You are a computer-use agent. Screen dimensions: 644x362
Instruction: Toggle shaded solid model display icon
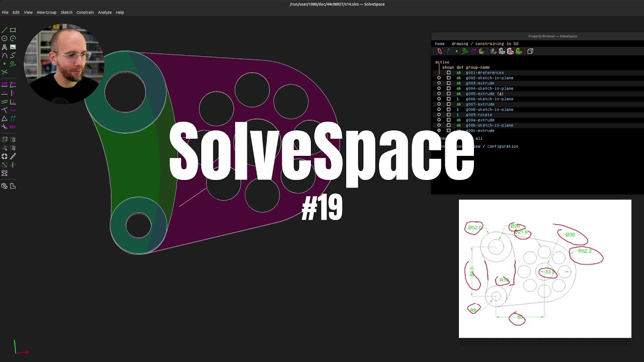tap(494, 51)
